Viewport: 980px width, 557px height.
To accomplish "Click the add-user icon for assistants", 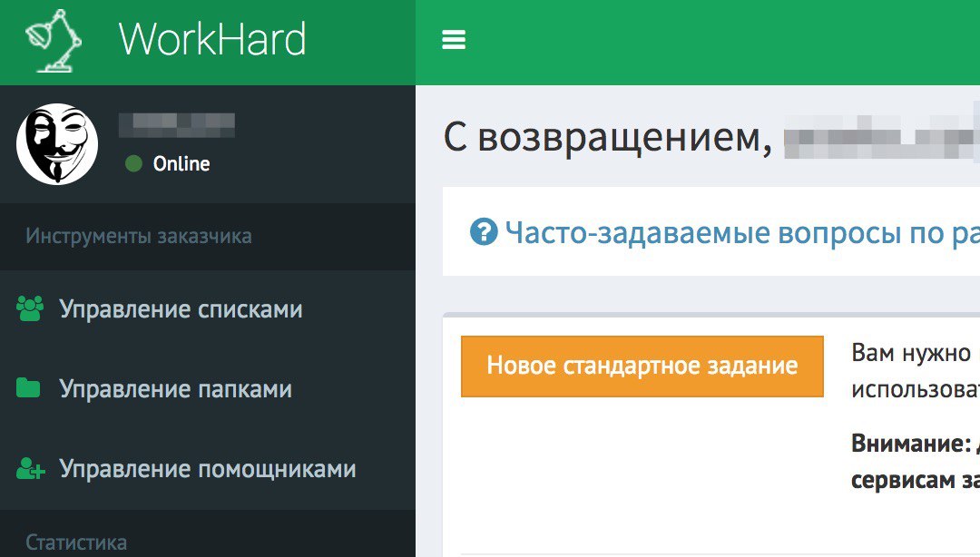I will pyautogui.click(x=31, y=468).
